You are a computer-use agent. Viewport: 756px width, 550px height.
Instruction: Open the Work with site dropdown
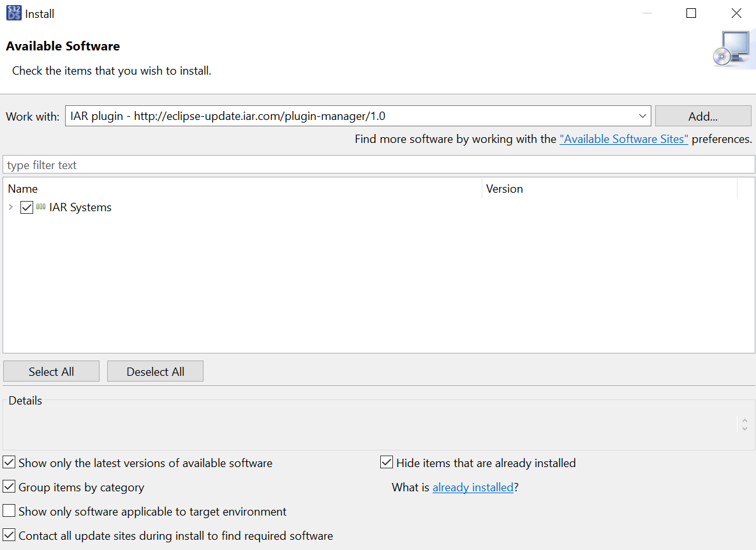coord(642,116)
